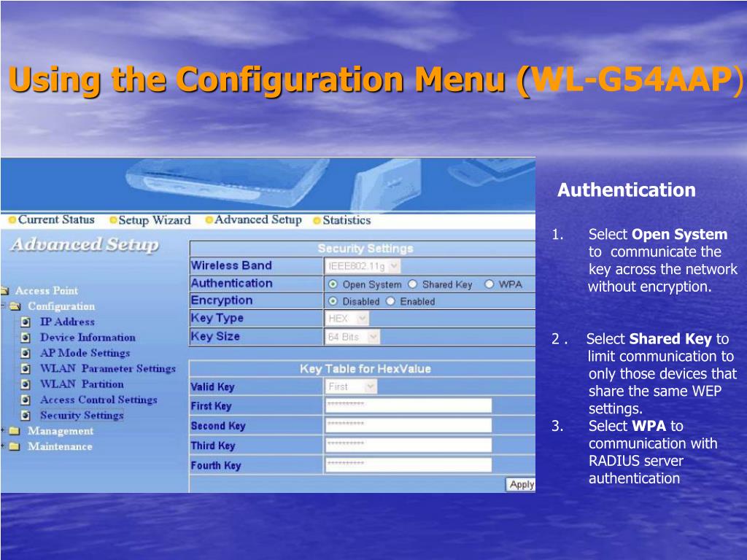Click the Access Point folder icon
The image size is (747, 560).
tap(5, 290)
